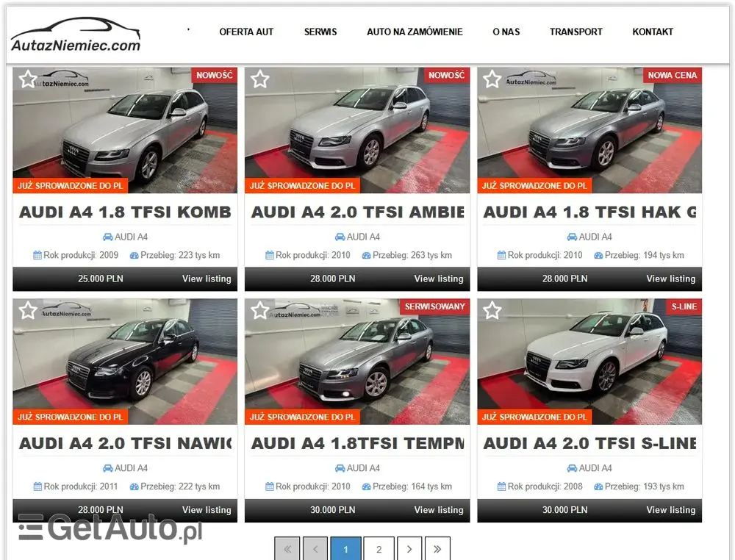Click SERWISOWANY badge on listing
Screen dimensions: 735x560
click(x=434, y=306)
